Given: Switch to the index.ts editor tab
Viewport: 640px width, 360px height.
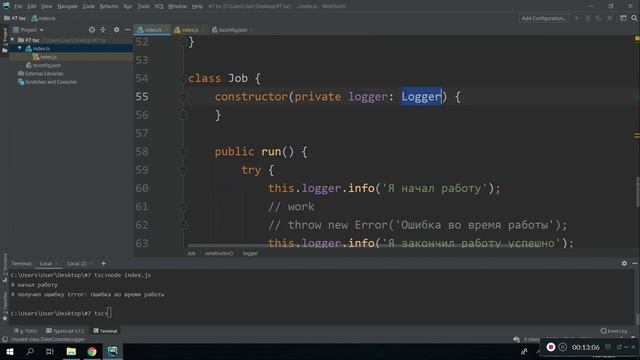Looking at the screenshot, I should tap(152, 30).
